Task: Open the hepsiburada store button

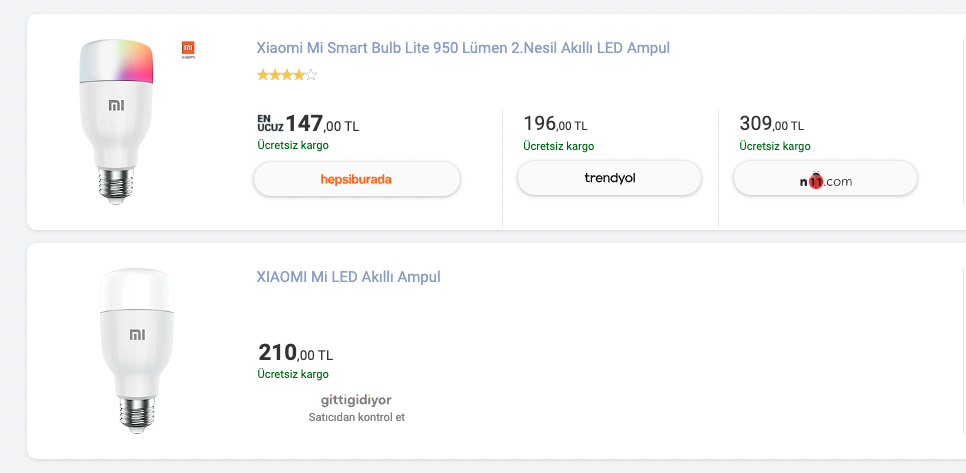Action: (x=357, y=179)
